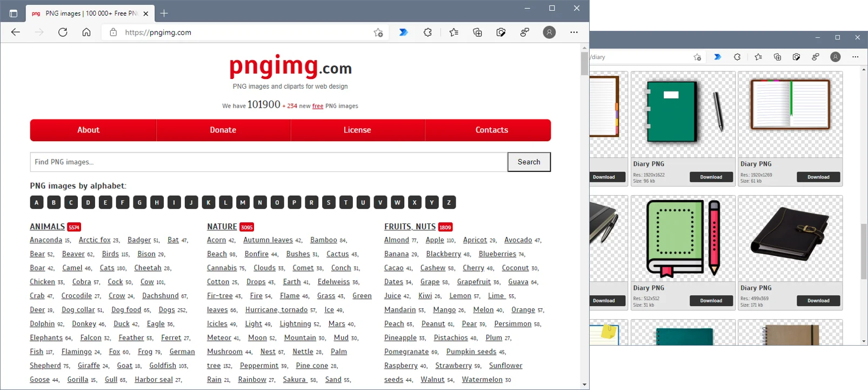Screen dimensions: 868x390
Task: Open the Cheetah link
Action: (148, 268)
